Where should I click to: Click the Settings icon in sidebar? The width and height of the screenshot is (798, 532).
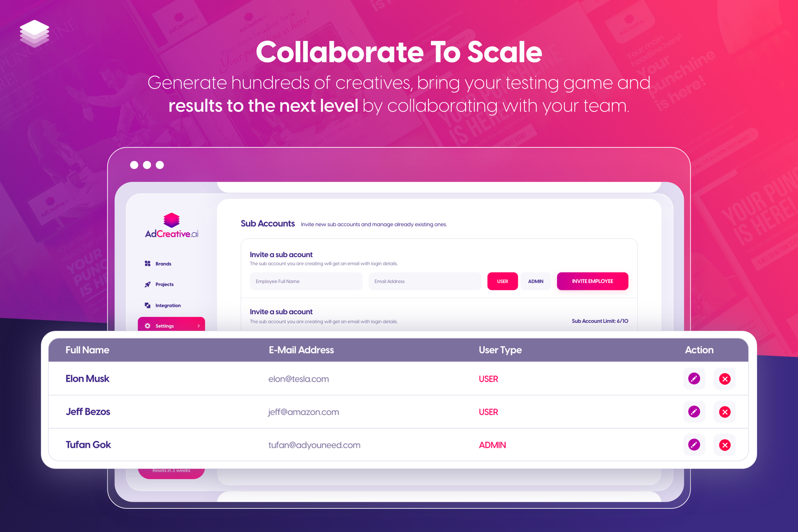point(146,325)
